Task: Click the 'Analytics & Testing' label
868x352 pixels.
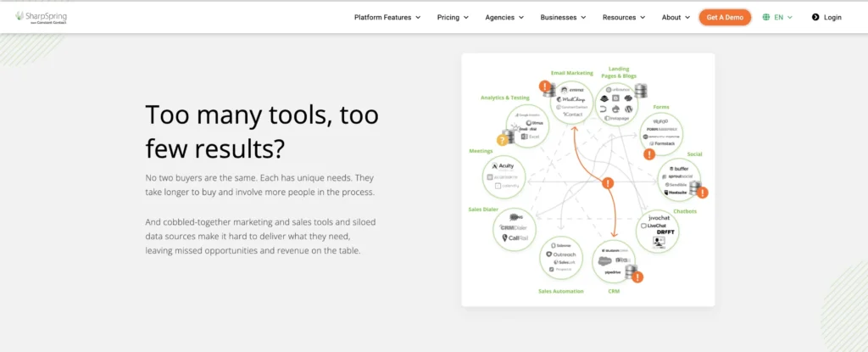Action: (505, 98)
